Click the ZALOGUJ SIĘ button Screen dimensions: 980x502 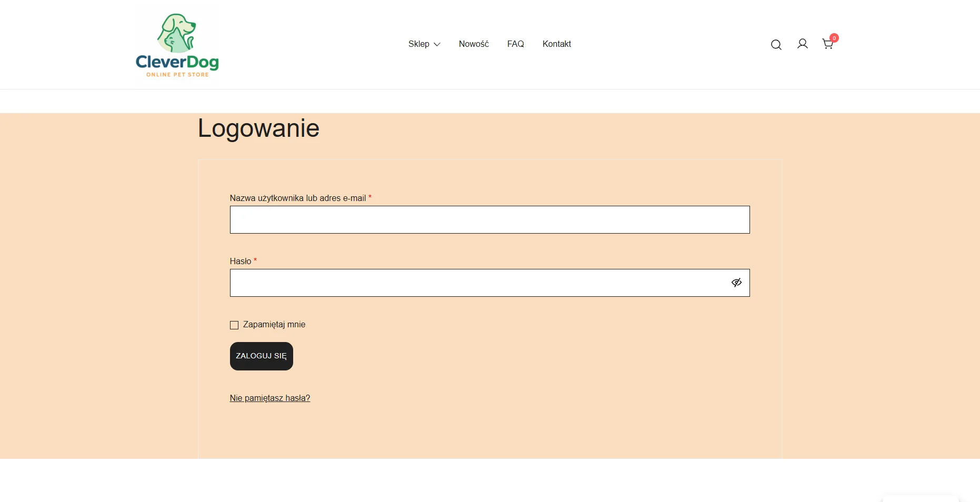(x=262, y=356)
